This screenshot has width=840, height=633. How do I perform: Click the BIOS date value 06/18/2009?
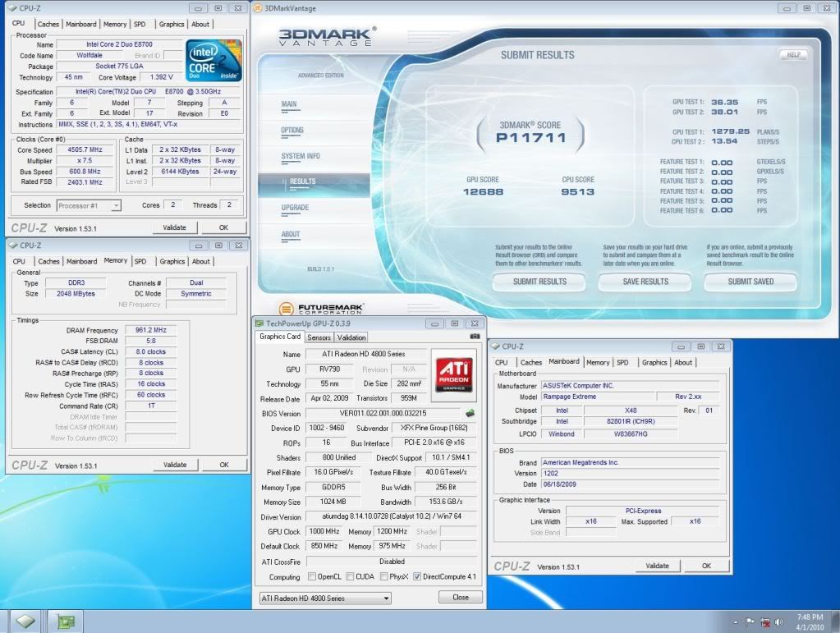pos(630,484)
